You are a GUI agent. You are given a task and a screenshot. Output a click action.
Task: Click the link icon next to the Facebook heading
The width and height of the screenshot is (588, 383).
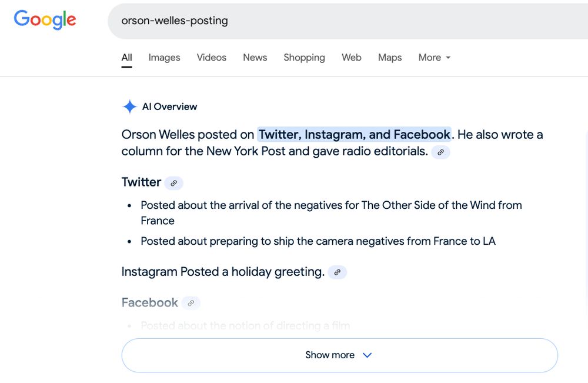point(191,302)
